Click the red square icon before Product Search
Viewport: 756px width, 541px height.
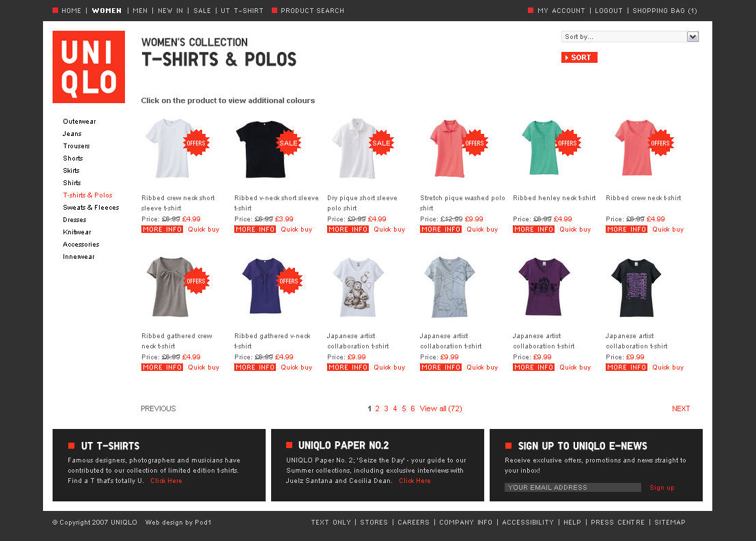click(x=275, y=10)
